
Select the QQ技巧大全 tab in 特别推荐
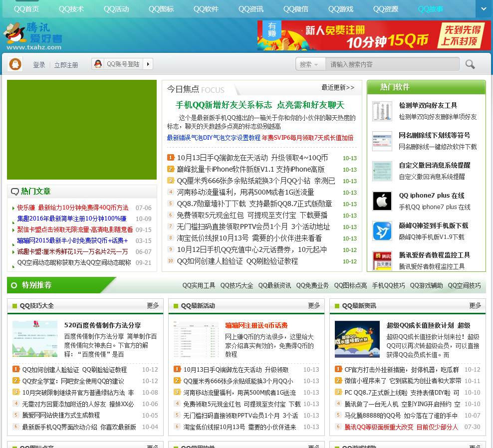pyautogui.click(x=237, y=285)
